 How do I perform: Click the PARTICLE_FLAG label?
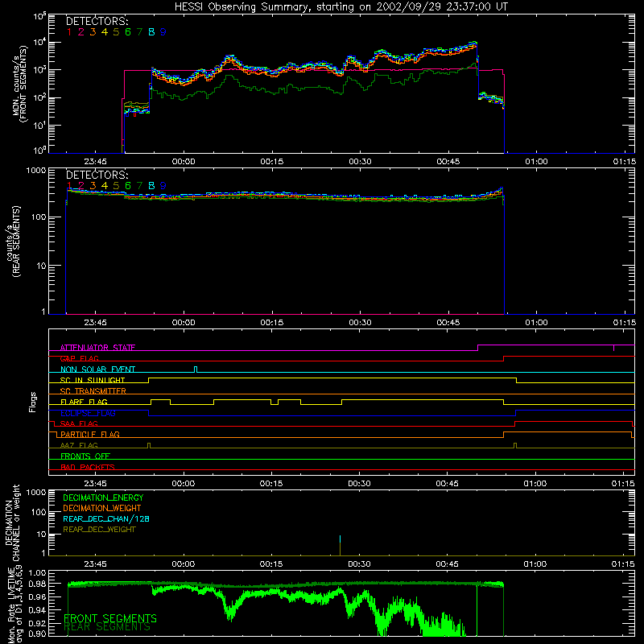90,434
